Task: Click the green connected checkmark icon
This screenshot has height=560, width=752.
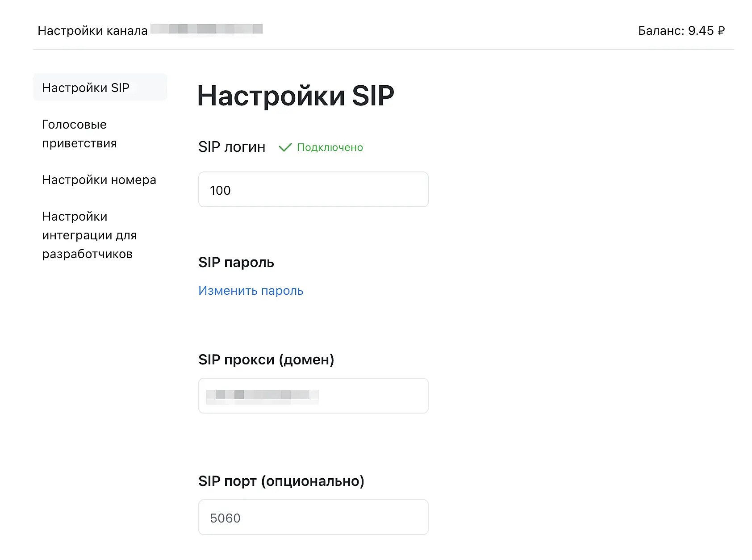Action: [285, 147]
